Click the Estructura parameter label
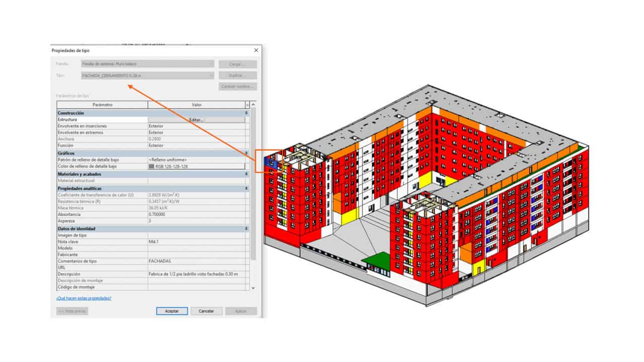Viewport: 644px width, 362px height. point(67,120)
